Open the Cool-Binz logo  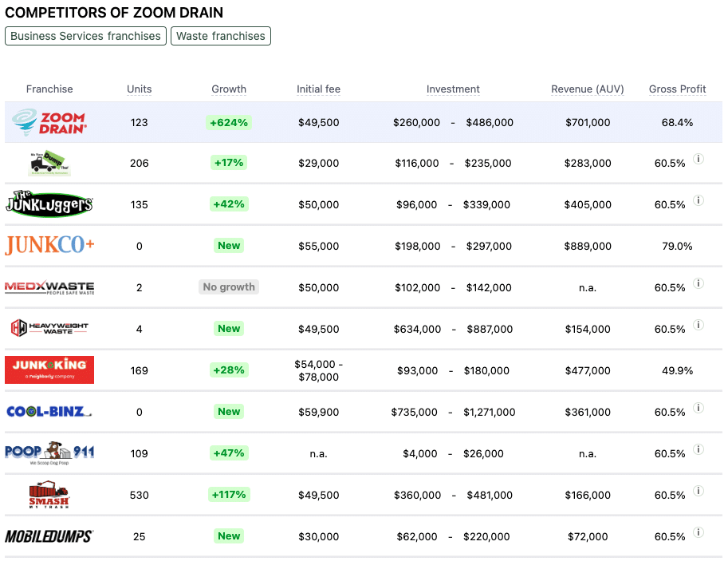point(49,412)
